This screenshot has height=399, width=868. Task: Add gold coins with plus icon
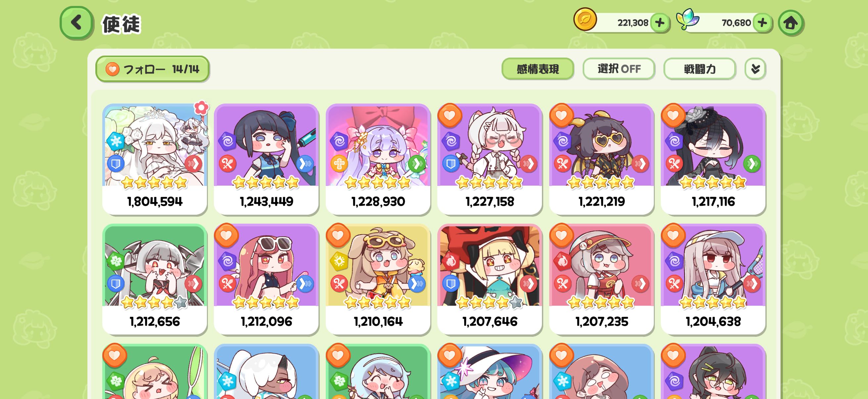659,23
